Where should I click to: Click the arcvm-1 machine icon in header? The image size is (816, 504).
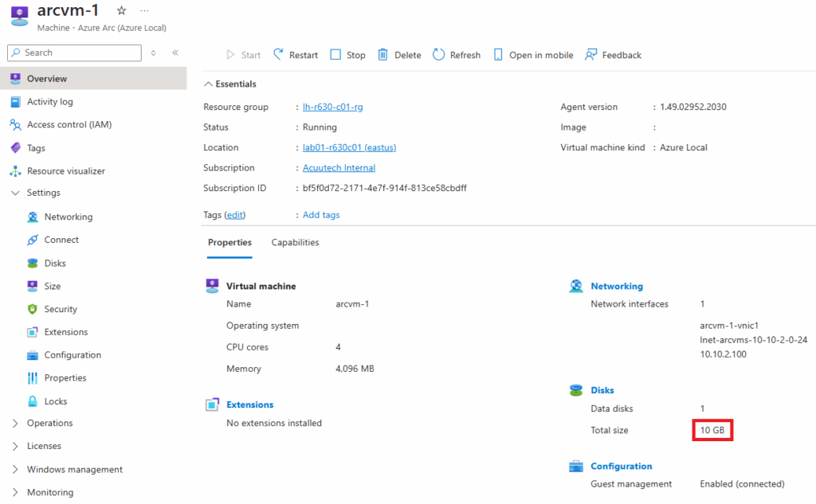pos(20,16)
